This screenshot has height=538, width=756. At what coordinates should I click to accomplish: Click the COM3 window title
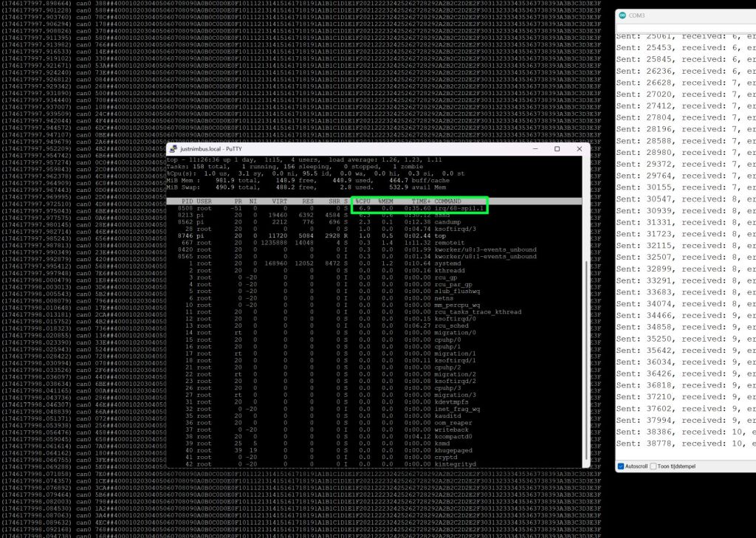pos(637,15)
